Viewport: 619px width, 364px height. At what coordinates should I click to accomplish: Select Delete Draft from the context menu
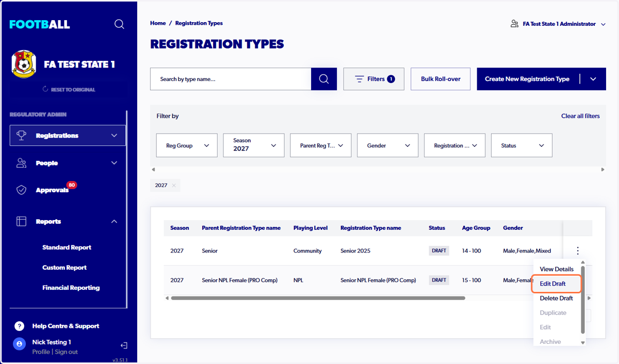pyautogui.click(x=557, y=298)
